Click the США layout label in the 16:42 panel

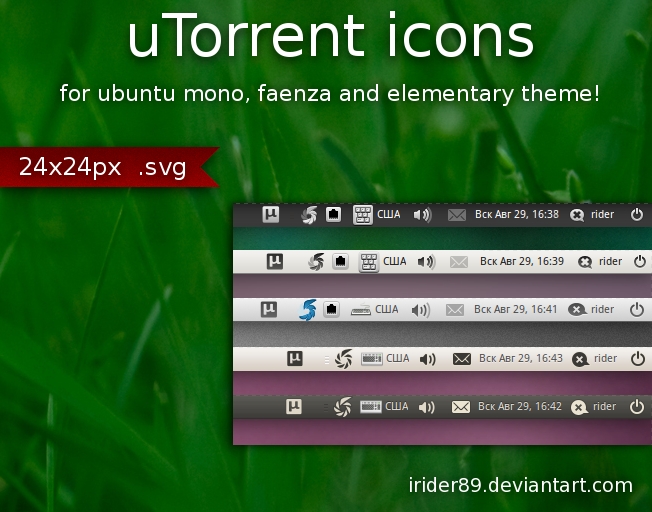[x=397, y=406]
